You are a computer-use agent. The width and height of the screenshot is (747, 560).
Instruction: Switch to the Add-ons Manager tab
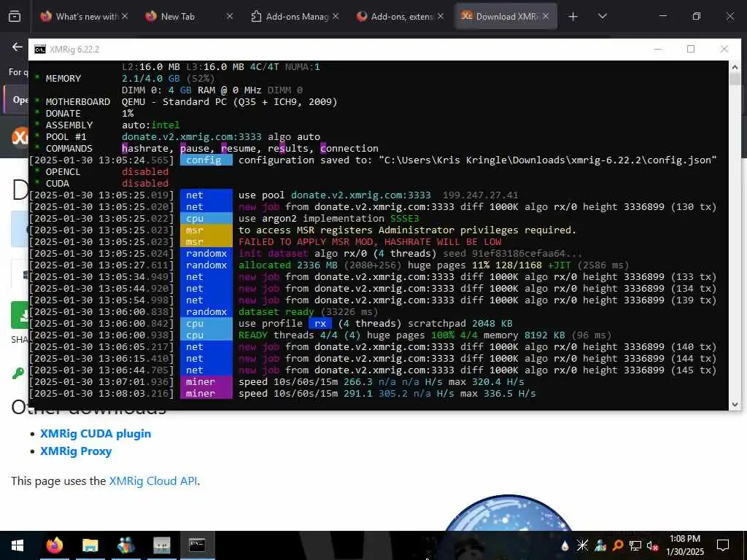coord(289,17)
